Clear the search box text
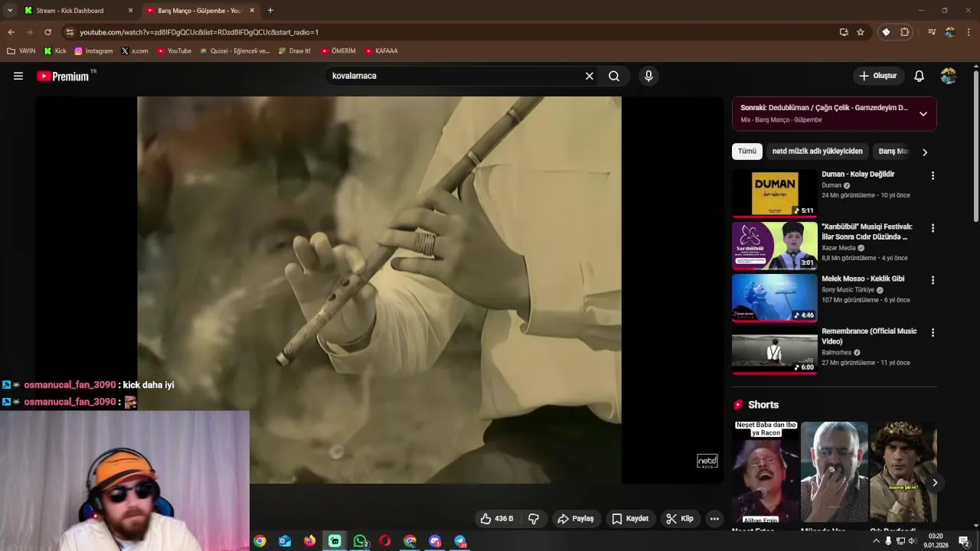980x551 pixels. click(590, 76)
